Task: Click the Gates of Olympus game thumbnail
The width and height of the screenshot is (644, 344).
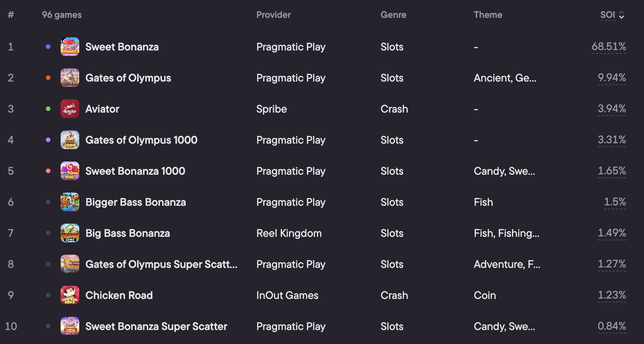Action: tap(70, 78)
